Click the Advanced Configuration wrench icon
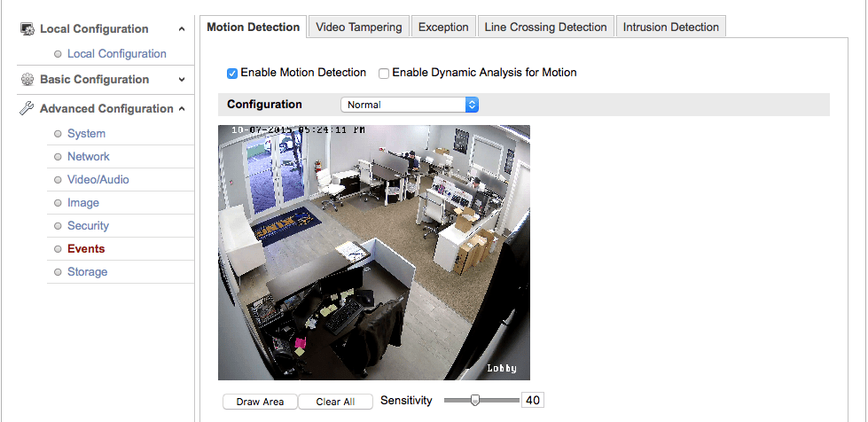This screenshot has height=422, width=868. pyautogui.click(x=27, y=108)
